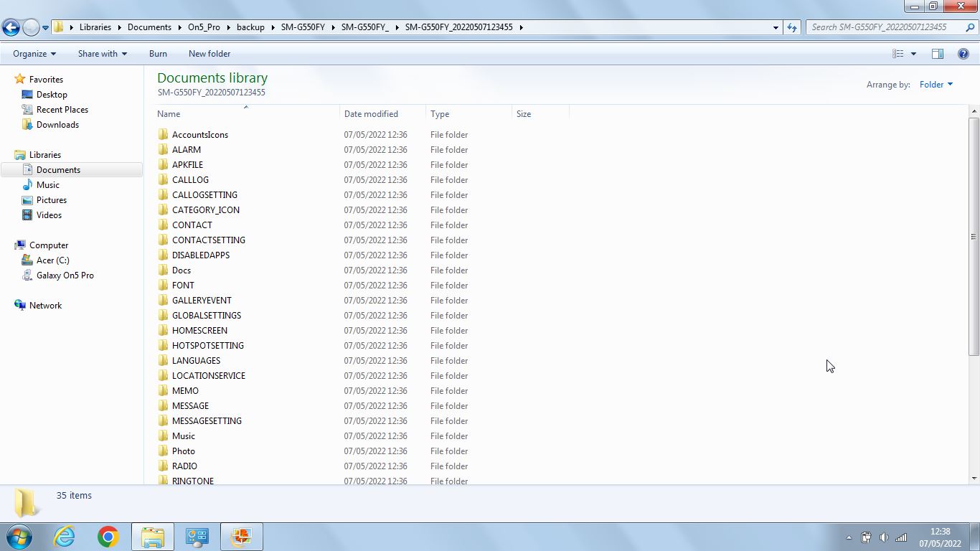Select CATEGORY_ICON folder name

click(206, 210)
